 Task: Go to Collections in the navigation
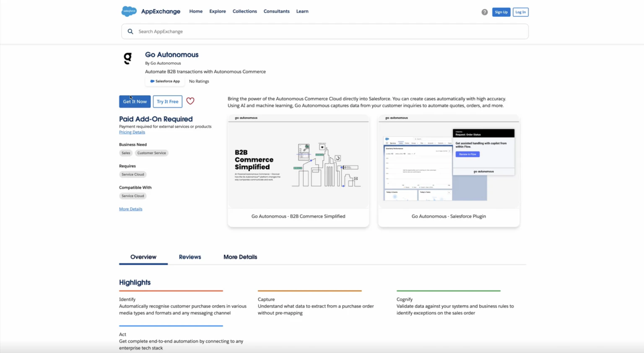[x=245, y=11]
